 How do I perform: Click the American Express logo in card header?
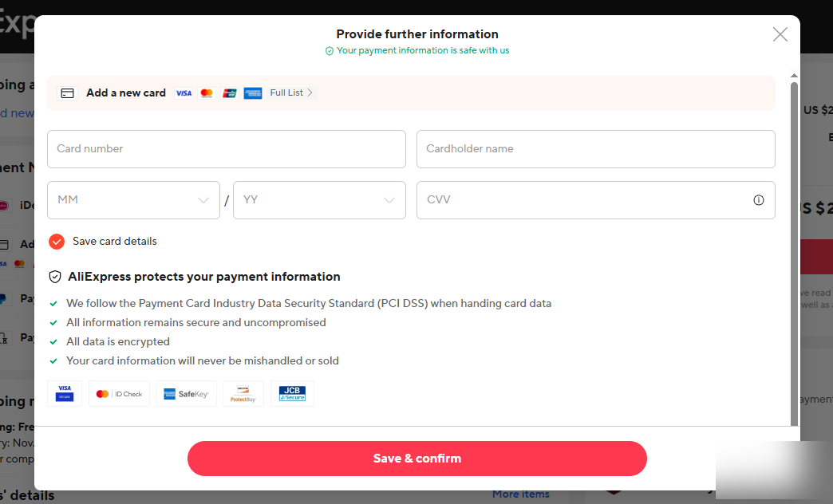[x=253, y=93]
